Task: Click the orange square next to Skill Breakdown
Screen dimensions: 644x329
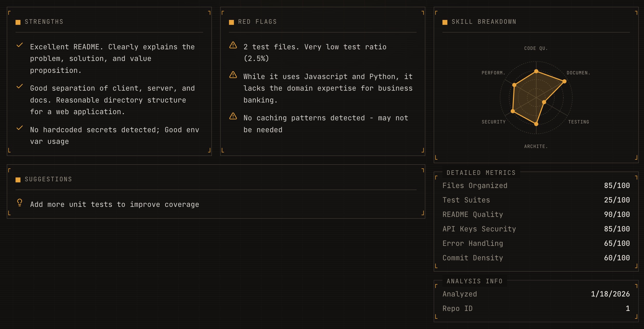Action: pos(445,22)
